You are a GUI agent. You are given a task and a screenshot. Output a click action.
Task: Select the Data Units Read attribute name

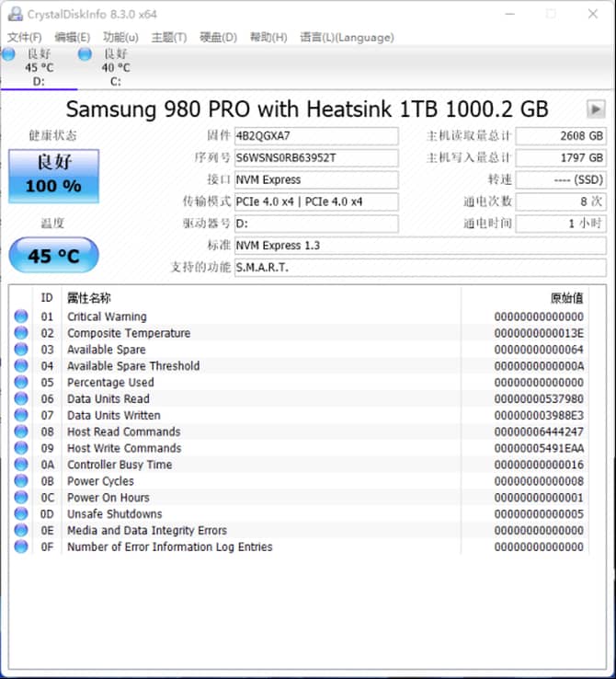[x=108, y=398]
